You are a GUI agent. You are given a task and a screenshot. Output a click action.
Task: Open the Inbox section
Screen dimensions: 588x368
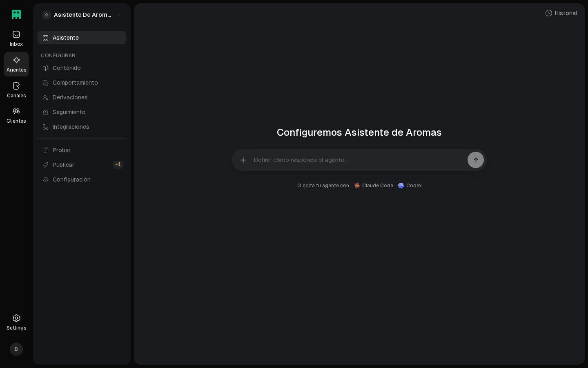coord(16,38)
